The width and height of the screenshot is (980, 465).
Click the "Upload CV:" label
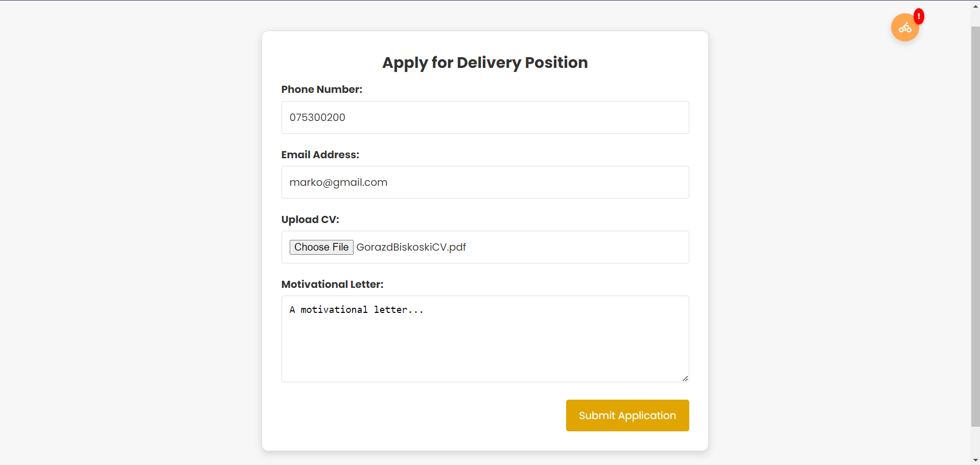coord(310,219)
